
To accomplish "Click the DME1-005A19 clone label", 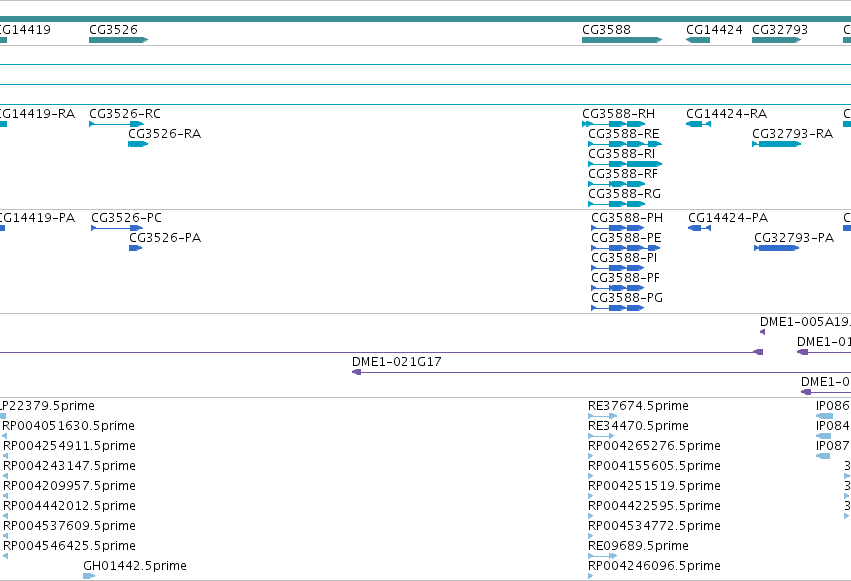I will (805, 322).
